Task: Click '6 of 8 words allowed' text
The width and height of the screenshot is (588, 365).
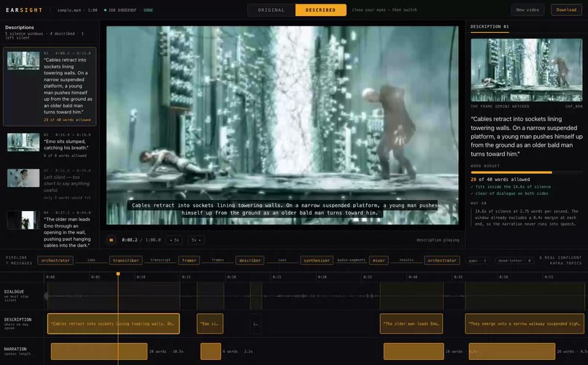Action: [65, 155]
